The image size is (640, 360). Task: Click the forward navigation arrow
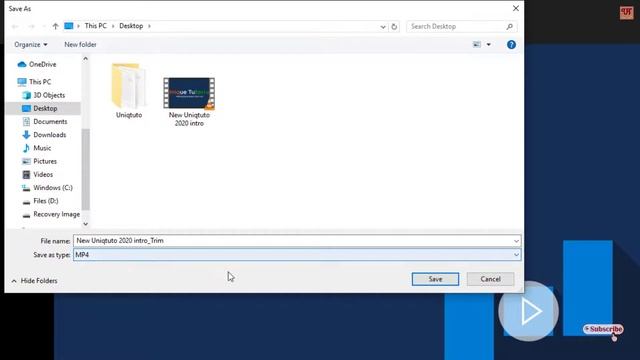[x=31, y=27]
